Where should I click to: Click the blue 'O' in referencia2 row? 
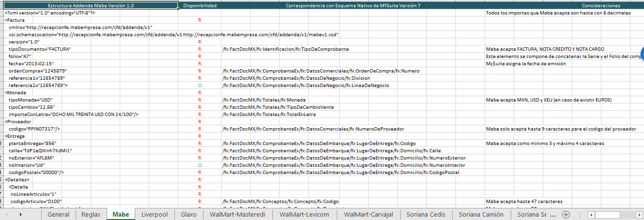click(200, 86)
